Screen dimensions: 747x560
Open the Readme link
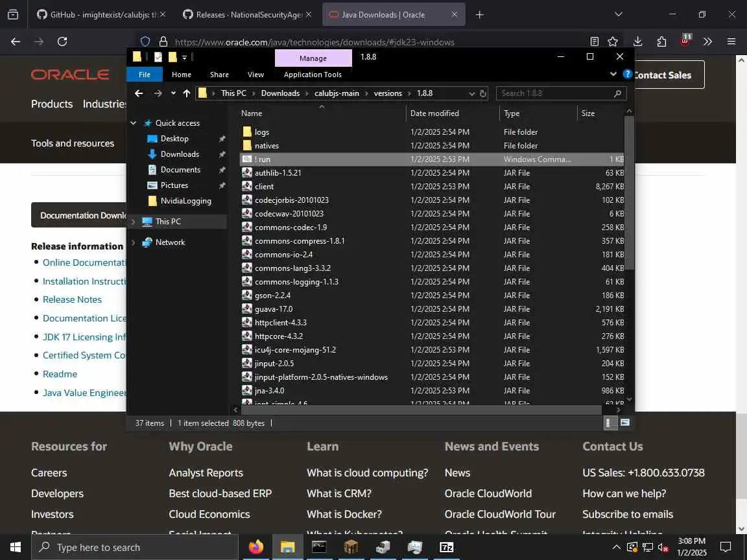[x=60, y=374]
